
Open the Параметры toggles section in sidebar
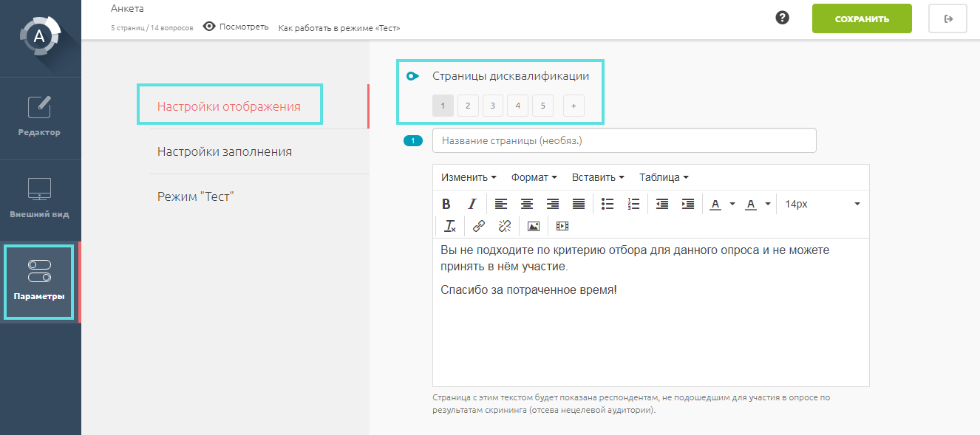click(x=38, y=281)
